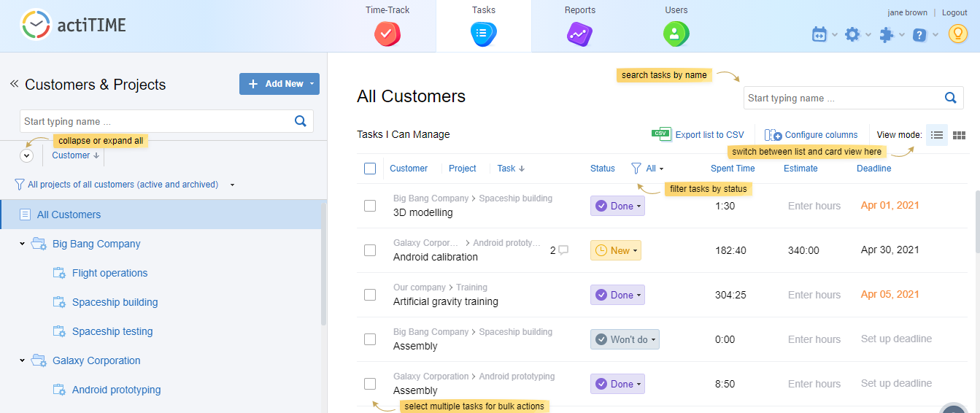Click the lightbulb tips icon
Viewport: 980px width, 413px height.
tap(957, 34)
